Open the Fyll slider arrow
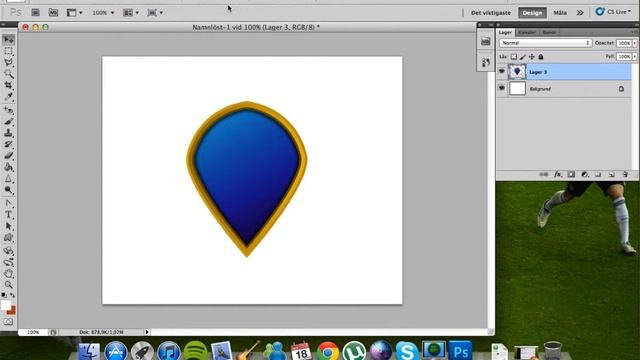Image resolution: width=640 pixels, height=360 pixels. 635,57
